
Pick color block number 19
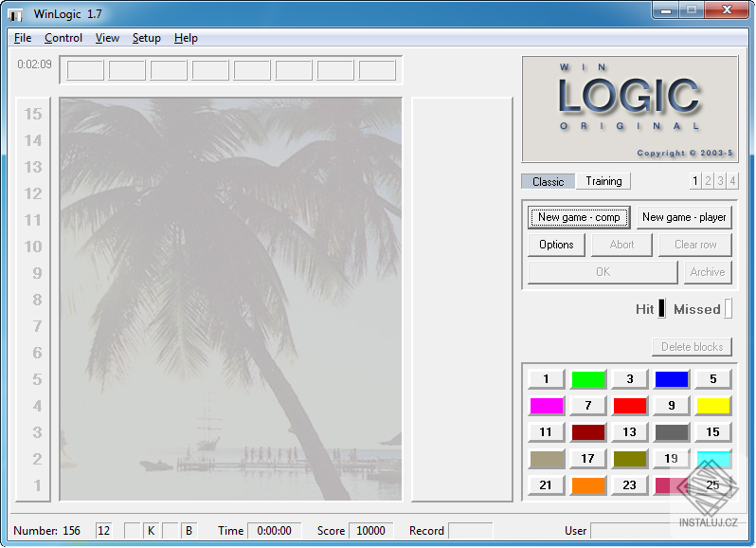(672, 459)
